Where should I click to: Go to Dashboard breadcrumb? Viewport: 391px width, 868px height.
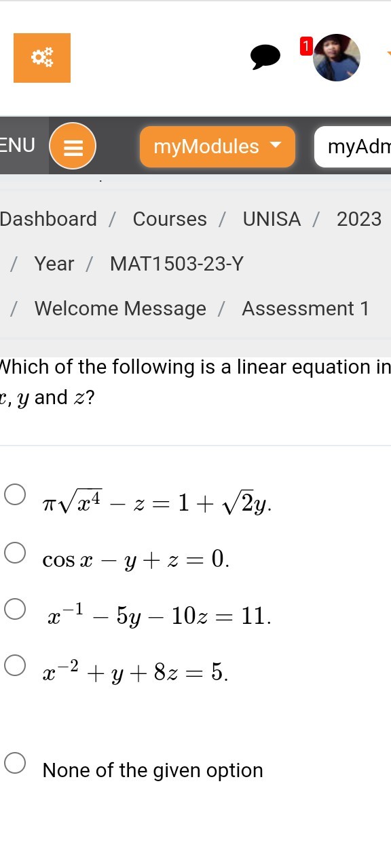pos(48,219)
